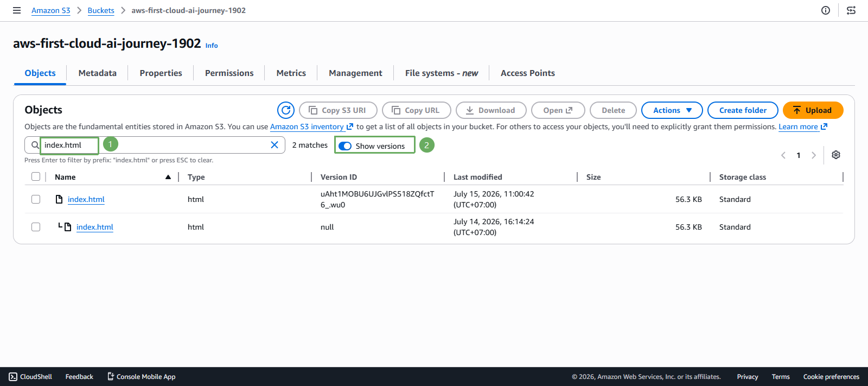
Task: Go to previous page arrow
Action: point(783,155)
